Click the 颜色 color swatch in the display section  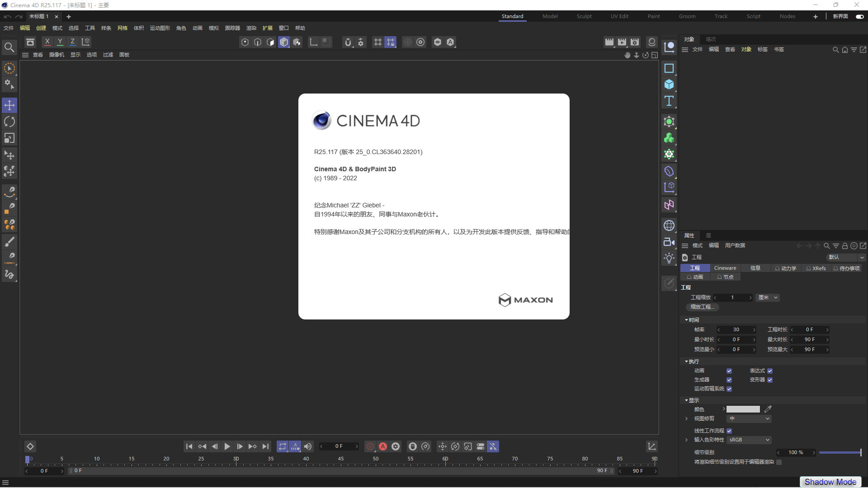pos(743,409)
